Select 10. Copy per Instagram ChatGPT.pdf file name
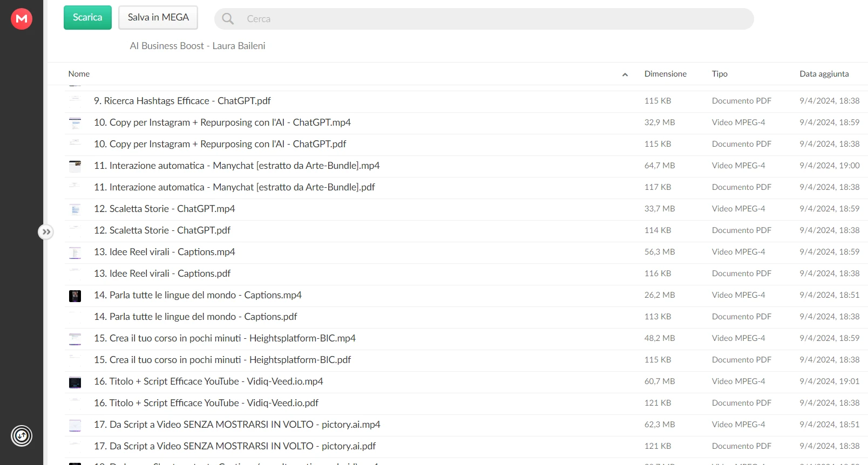Viewport: 868px width, 465px height. (x=220, y=144)
